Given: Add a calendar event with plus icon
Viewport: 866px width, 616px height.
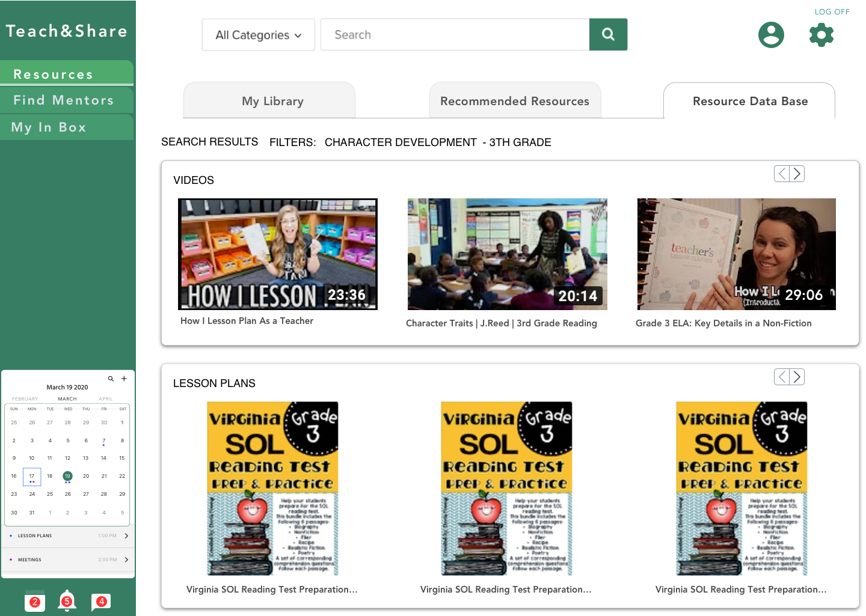Looking at the screenshot, I should click(x=124, y=379).
